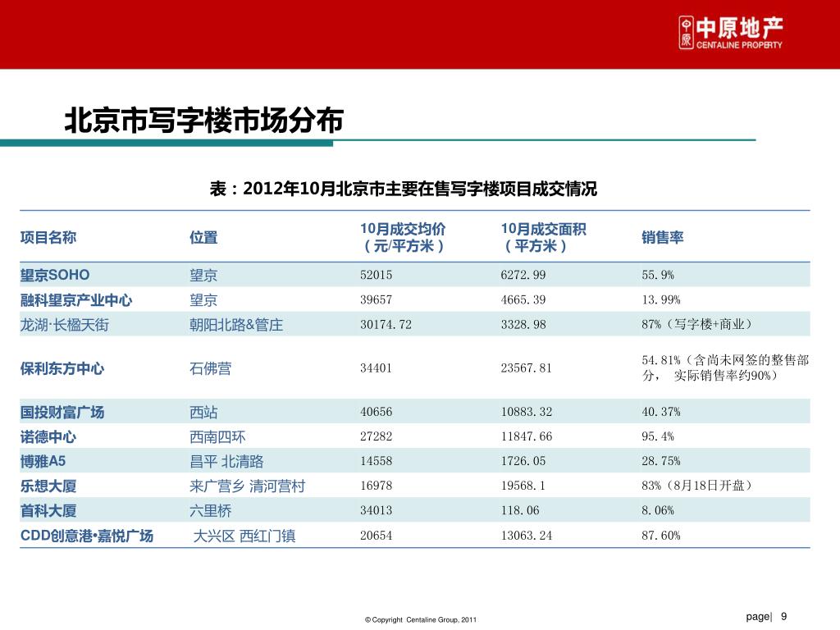Select location 西站
The width and height of the screenshot is (840, 630).
tap(203, 413)
